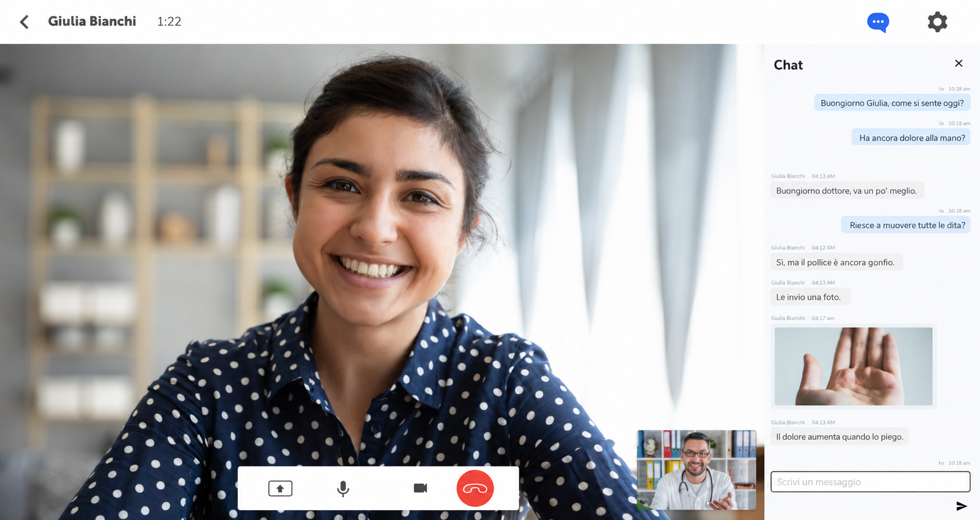Image resolution: width=980 pixels, height=520 pixels.
Task: Click the doctor's self-view video thumbnail
Action: tap(696, 470)
